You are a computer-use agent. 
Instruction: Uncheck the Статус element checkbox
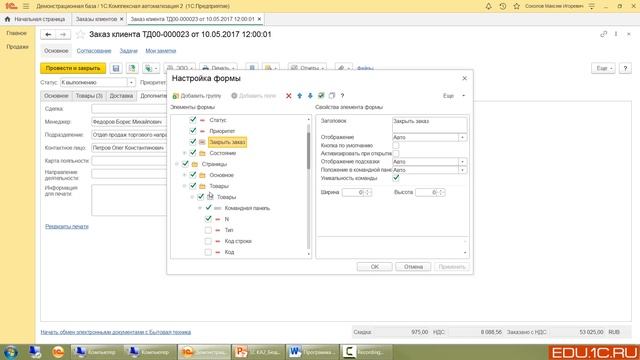click(x=193, y=120)
